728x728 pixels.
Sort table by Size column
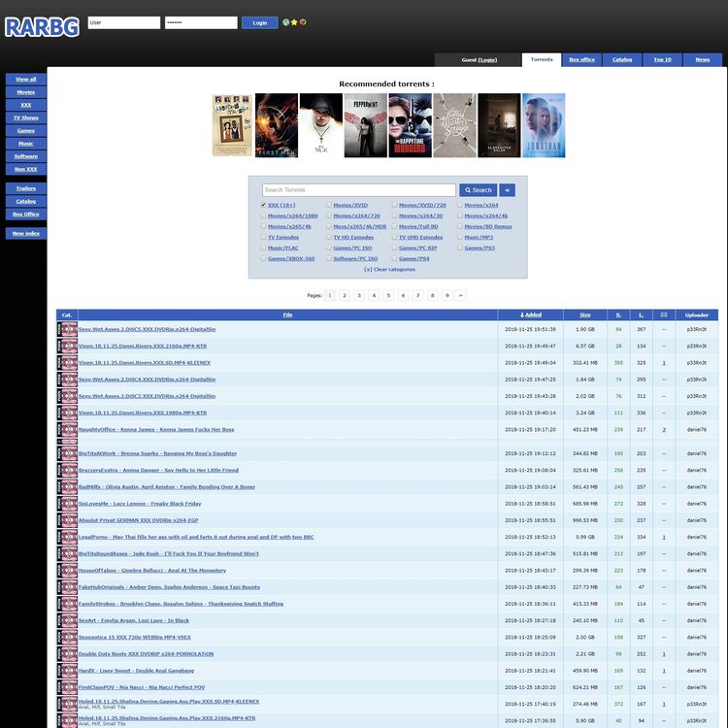[x=585, y=314]
